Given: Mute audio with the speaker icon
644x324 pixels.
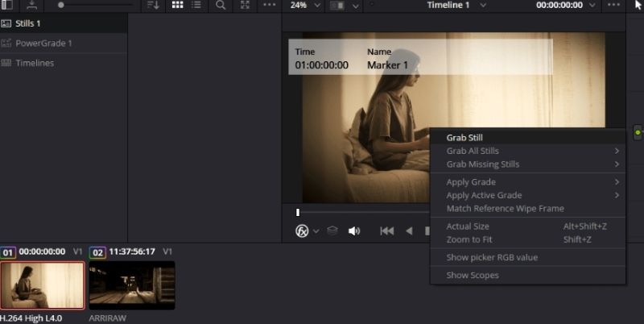Looking at the screenshot, I should click(x=354, y=231).
